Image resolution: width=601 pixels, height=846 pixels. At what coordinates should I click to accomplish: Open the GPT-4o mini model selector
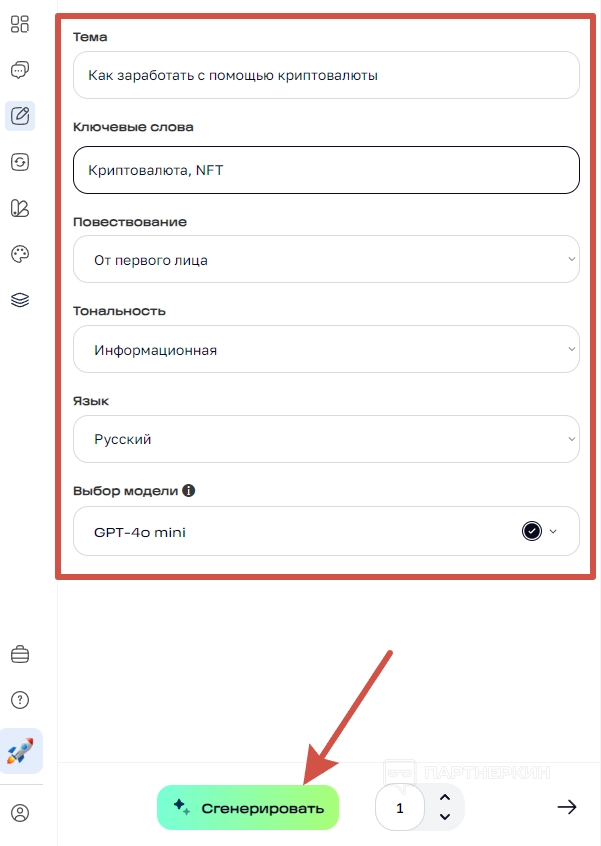(x=326, y=532)
